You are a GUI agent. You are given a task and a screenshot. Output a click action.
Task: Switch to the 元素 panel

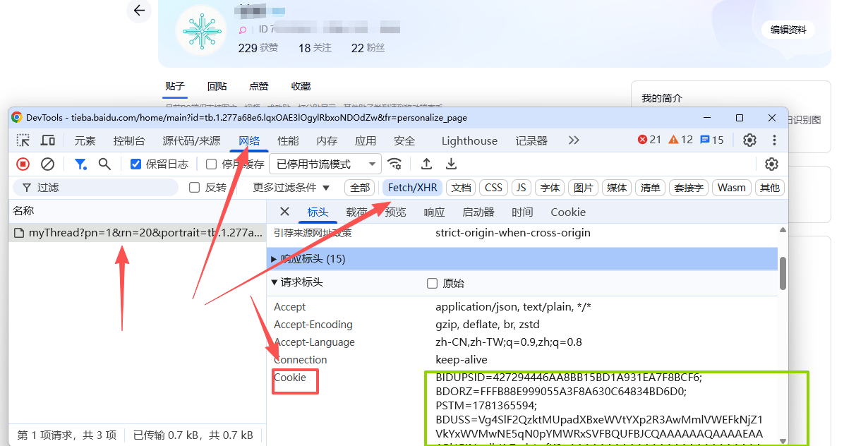(85, 140)
